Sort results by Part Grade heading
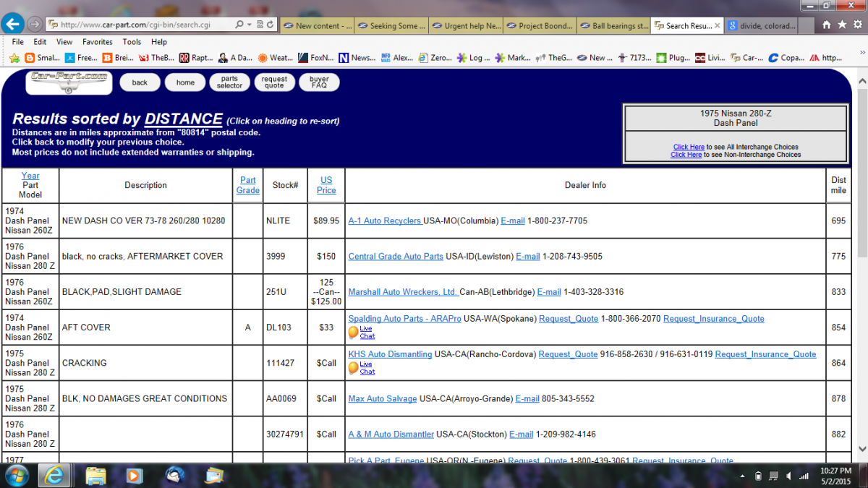The image size is (868, 488). (x=248, y=186)
